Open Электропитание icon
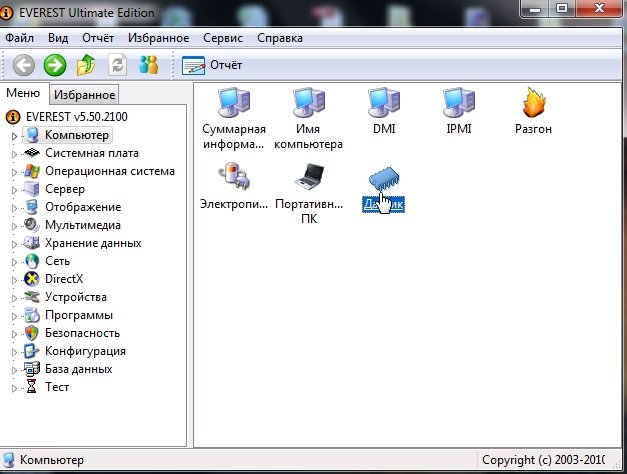Screen dimensions: 627x474 [x=234, y=186]
